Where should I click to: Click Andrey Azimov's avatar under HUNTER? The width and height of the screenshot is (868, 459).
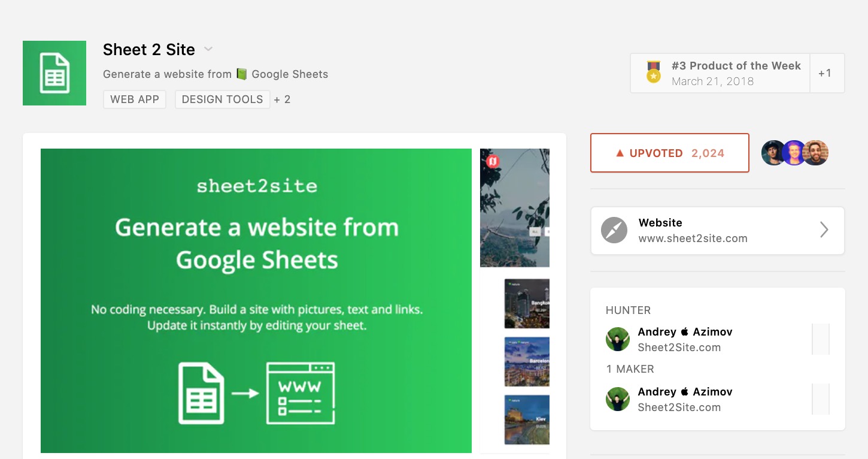[x=618, y=339]
